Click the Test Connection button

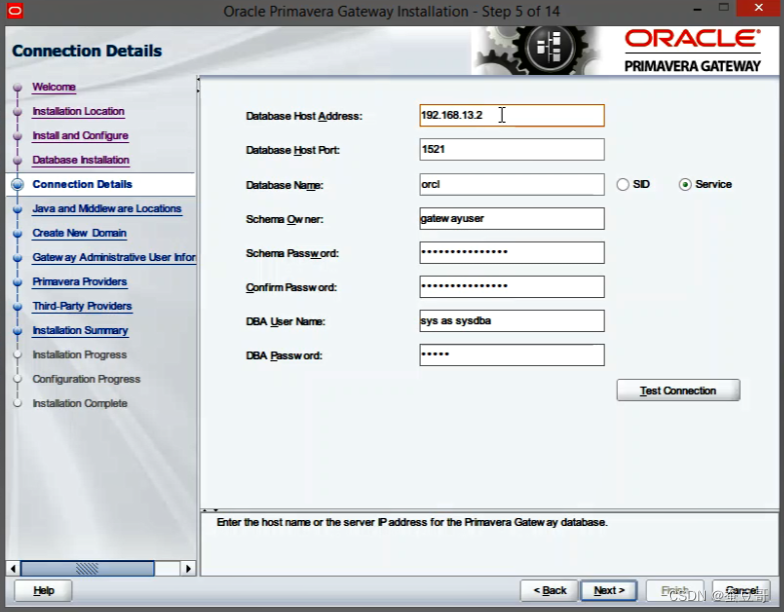[x=678, y=390]
